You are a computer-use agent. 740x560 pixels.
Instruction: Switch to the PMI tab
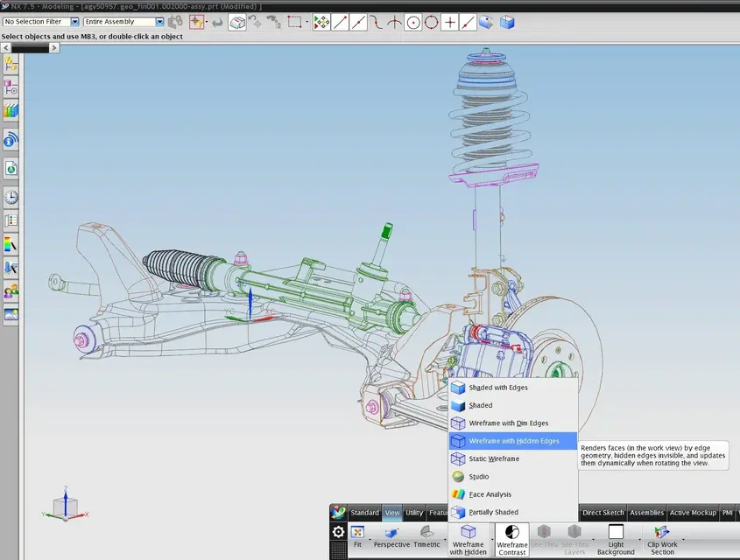tap(727, 513)
